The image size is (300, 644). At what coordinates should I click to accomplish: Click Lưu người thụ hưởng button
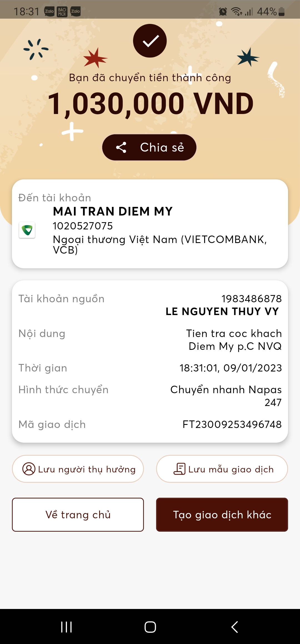[78, 469]
